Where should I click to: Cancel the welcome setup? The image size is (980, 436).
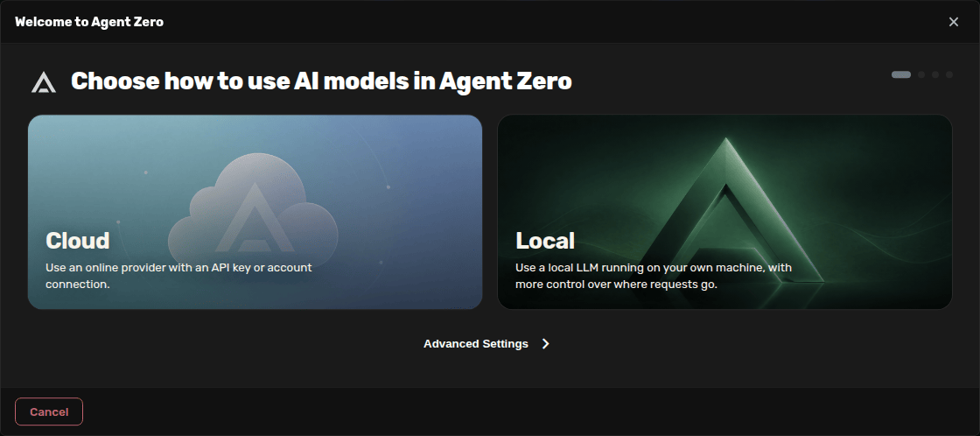tap(49, 411)
